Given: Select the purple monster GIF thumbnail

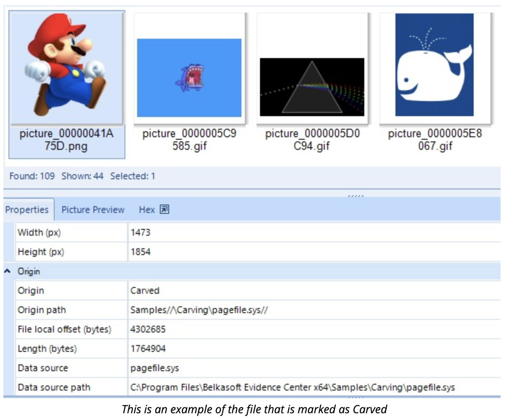Looking at the screenshot, I should [x=189, y=69].
